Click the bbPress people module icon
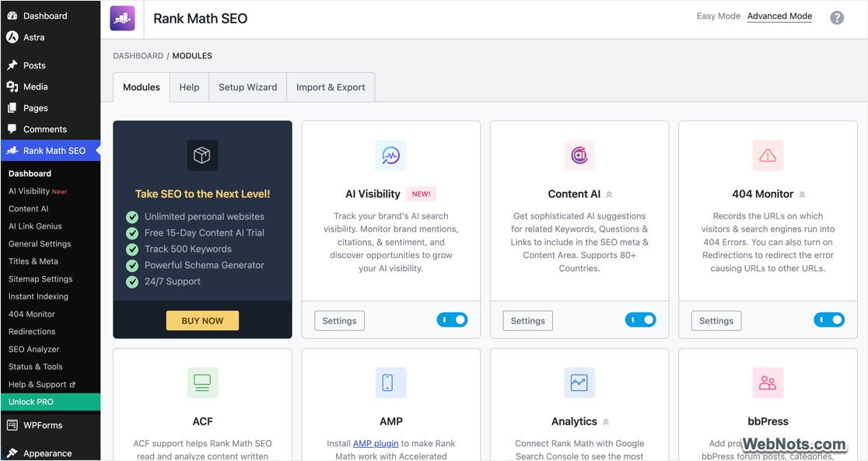 [768, 382]
